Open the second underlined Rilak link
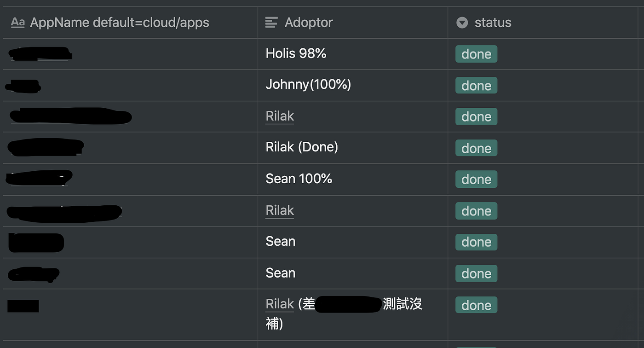This screenshot has width=644, height=348. point(280,211)
